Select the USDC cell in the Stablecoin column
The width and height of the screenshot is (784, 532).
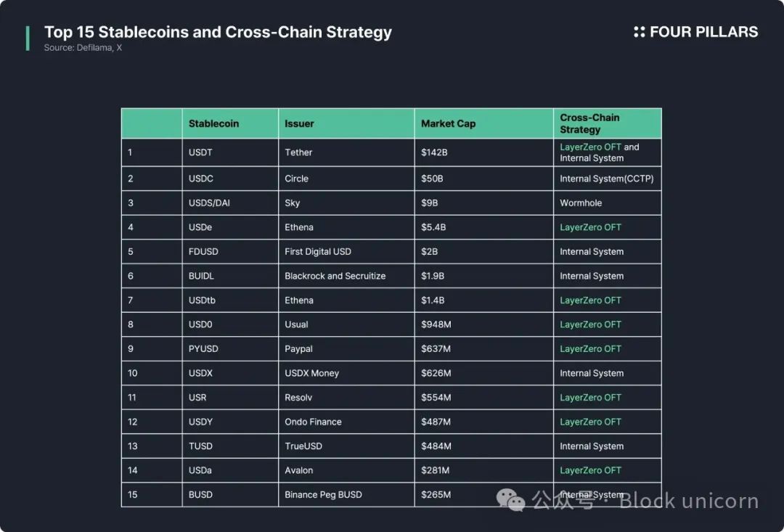pos(201,179)
